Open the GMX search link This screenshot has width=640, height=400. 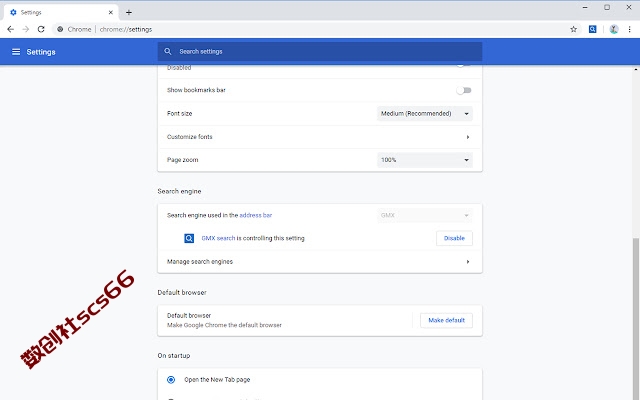pyautogui.click(x=218, y=238)
